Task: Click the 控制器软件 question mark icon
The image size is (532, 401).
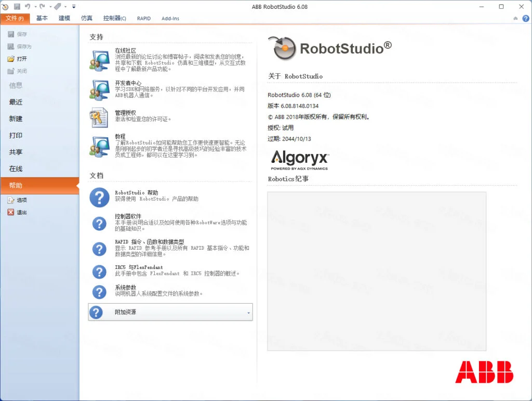Action: pyautogui.click(x=99, y=224)
